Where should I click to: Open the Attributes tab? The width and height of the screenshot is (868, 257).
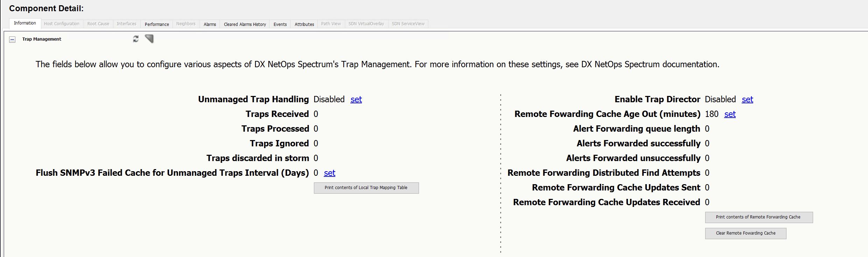coord(304,24)
